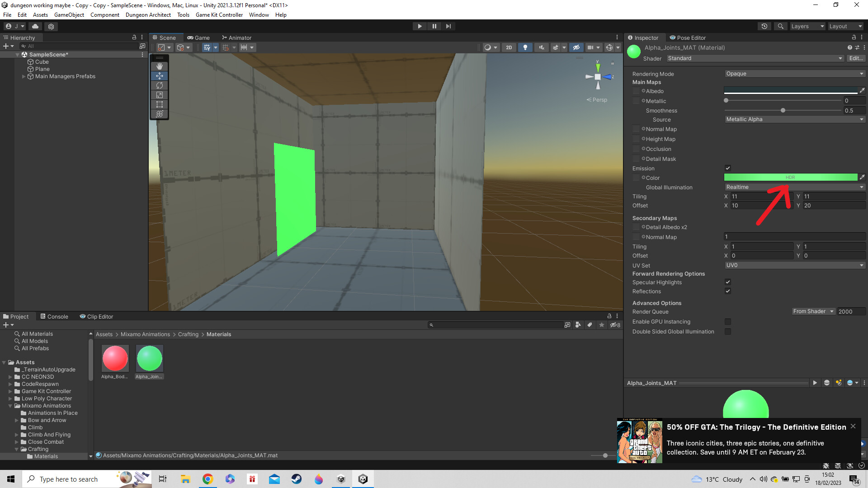Select the Alpha_Joints_MAT material thumbnail
Viewport: 868px width, 488px height.
(149, 357)
